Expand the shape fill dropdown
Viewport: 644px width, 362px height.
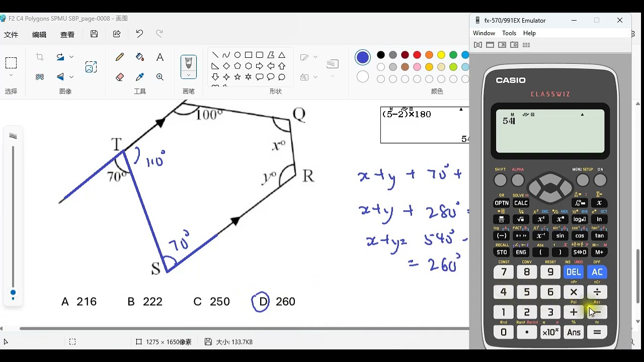click(315, 77)
